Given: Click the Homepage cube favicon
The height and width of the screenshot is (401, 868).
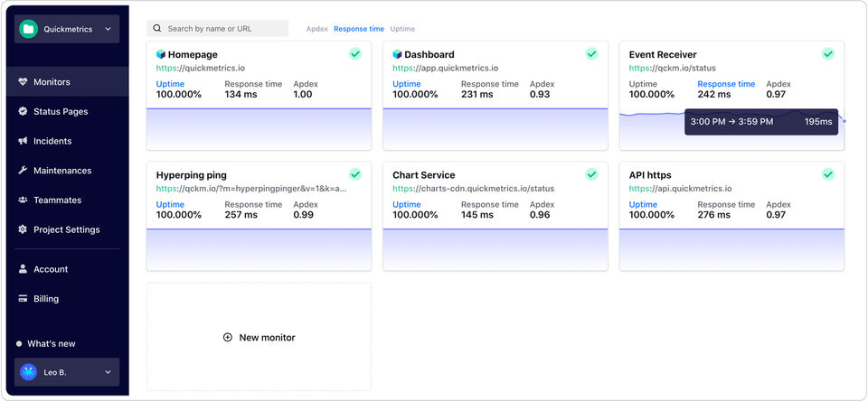Looking at the screenshot, I should tap(161, 54).
